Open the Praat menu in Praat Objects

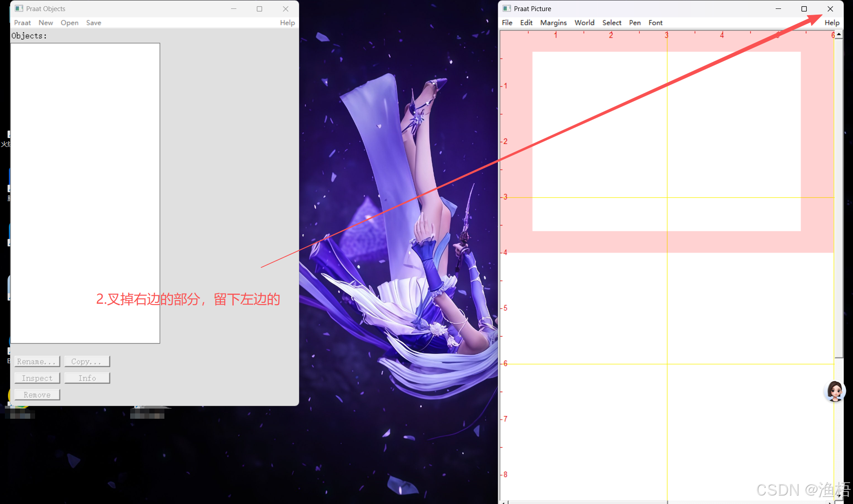(22, 23)
